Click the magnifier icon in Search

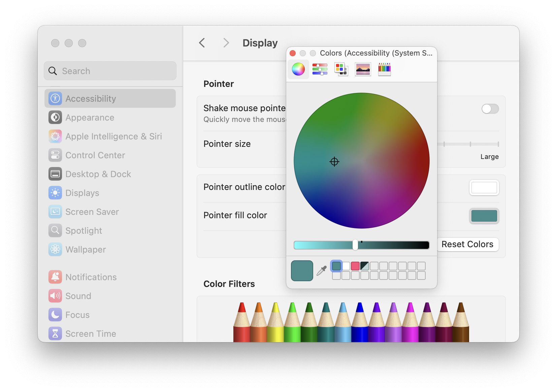point(53,71)
